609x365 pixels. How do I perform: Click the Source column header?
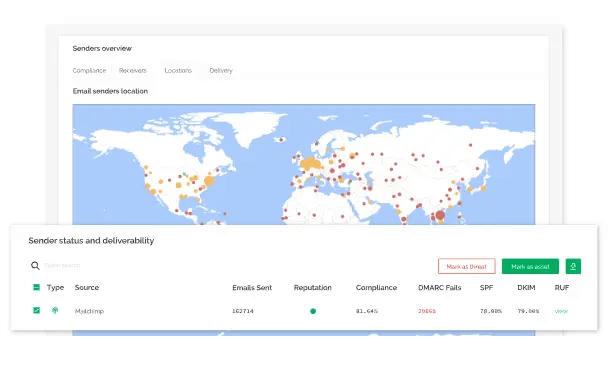[x=87, y=288]
